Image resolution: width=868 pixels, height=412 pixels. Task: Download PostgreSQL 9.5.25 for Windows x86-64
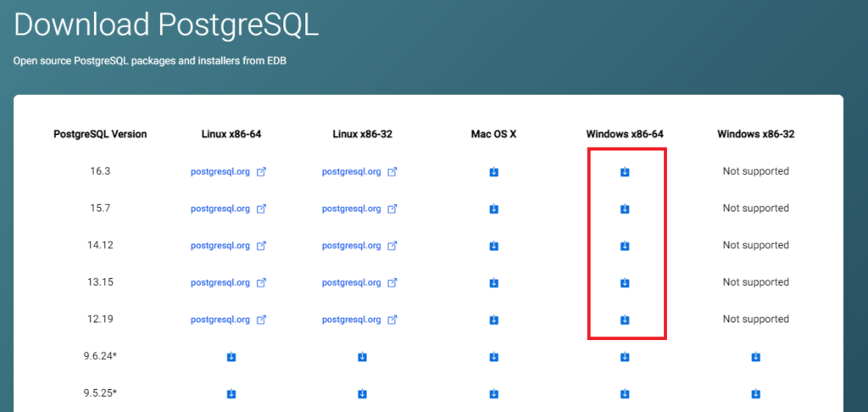pyautogui.click(x=625, y=393)
